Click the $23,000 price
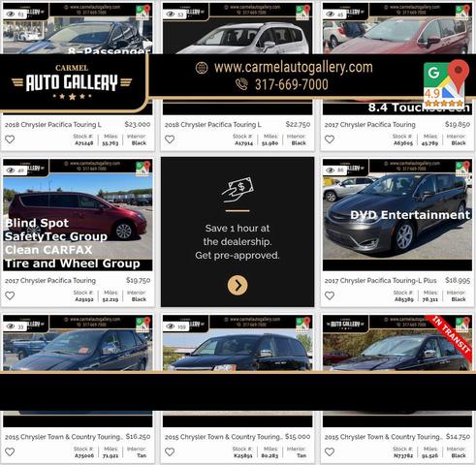Viewport: 476px width, 465px height. pos(138,124)
